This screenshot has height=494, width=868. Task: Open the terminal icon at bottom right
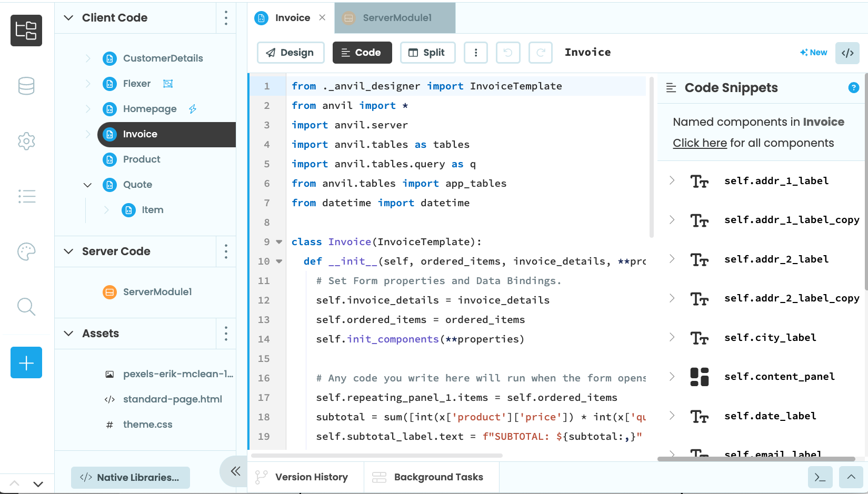click(x=820, y=477)
